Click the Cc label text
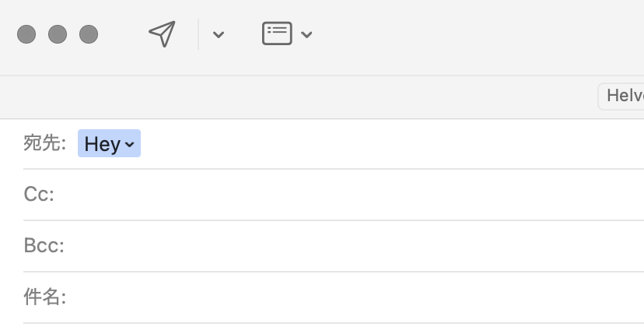Viewport: 644px width, 327px height. (x=39, y=195)
